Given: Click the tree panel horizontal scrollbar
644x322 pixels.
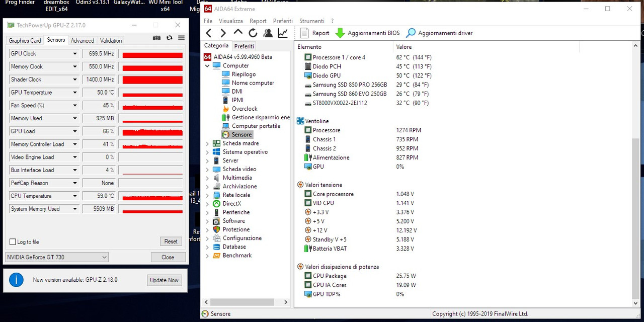Looking at the screenshot, I should tap(242, 302).
